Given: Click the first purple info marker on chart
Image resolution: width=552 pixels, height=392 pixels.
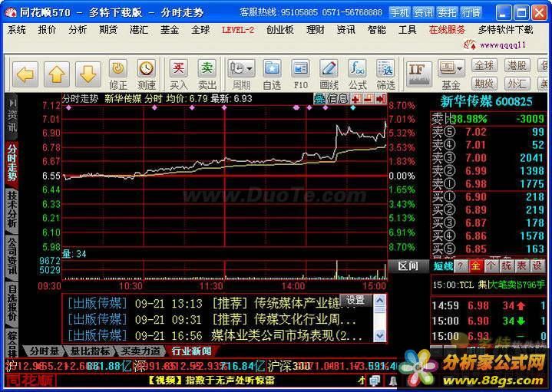Looking at the screenshot, I should click(x=68, y=107).
